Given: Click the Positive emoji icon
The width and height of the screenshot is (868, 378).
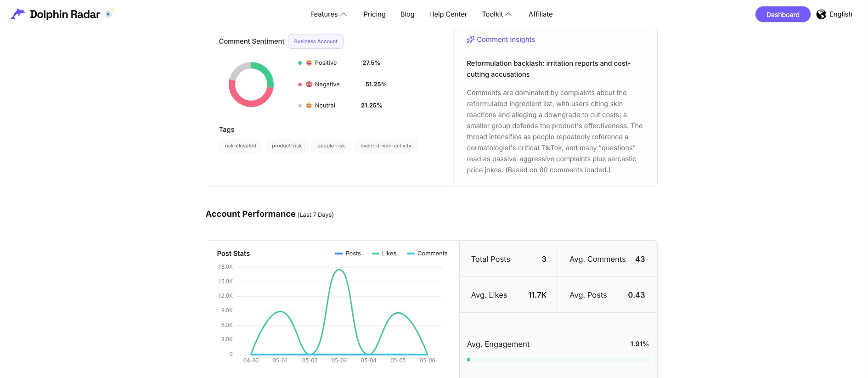Looking at the screenshot, I should click(x=309, y=63).
